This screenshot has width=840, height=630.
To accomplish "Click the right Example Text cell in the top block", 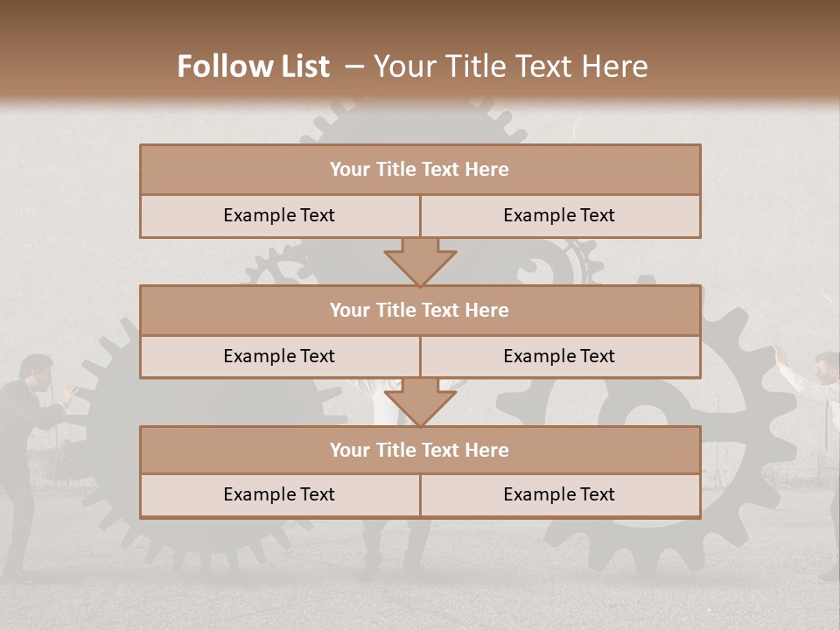I will pyautogui.click(x=560, y=216).
